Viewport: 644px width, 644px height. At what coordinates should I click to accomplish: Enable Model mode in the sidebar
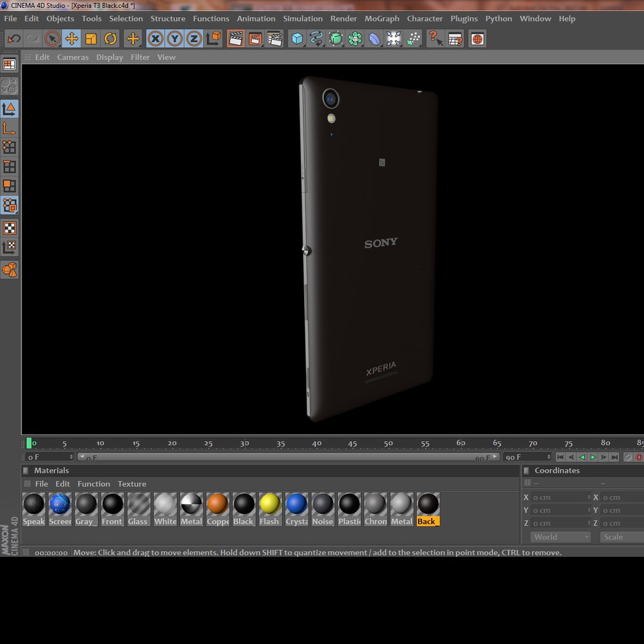tap(10, 109)
